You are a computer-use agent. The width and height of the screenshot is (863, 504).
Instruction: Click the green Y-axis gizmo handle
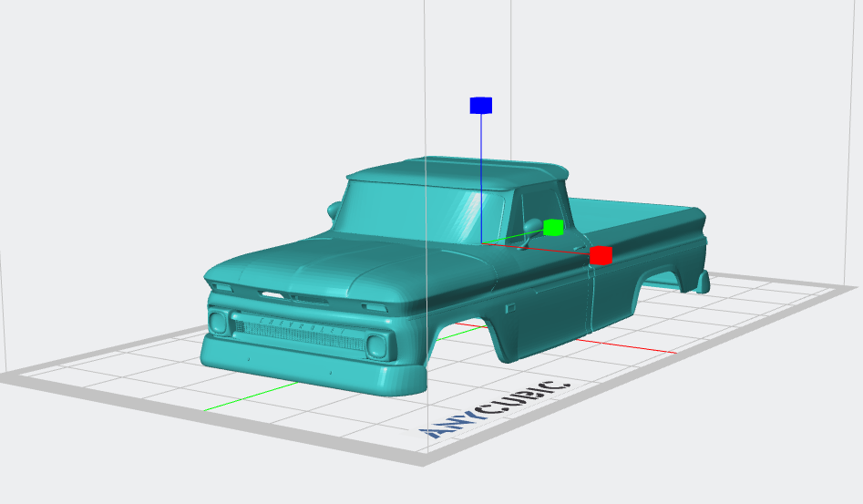[552, 227]
